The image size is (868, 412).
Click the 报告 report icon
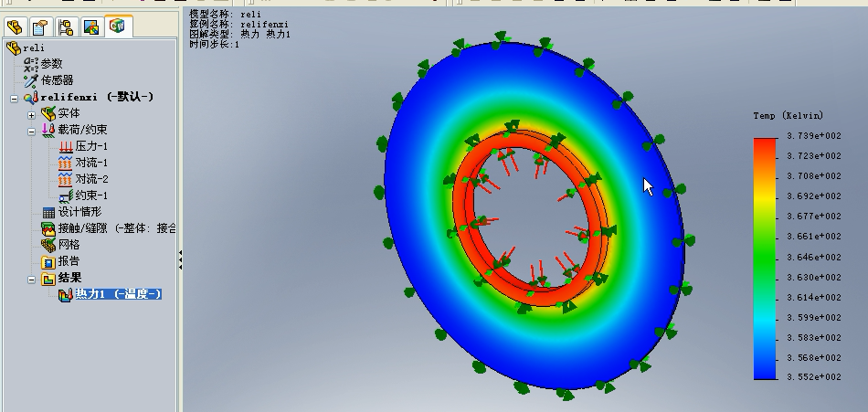point(48,261)
